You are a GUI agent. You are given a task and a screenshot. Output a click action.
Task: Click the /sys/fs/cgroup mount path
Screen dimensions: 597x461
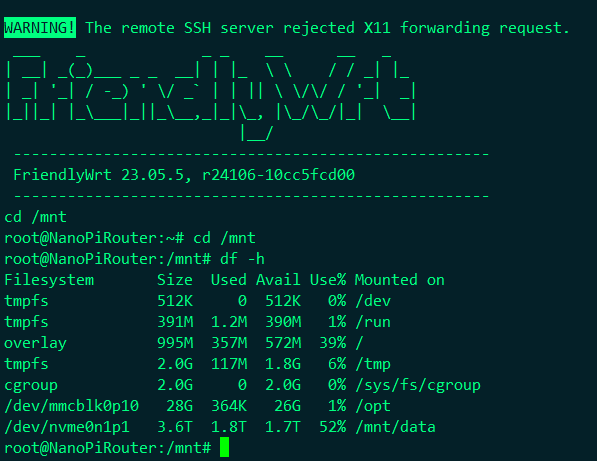(x=418, y=385)
